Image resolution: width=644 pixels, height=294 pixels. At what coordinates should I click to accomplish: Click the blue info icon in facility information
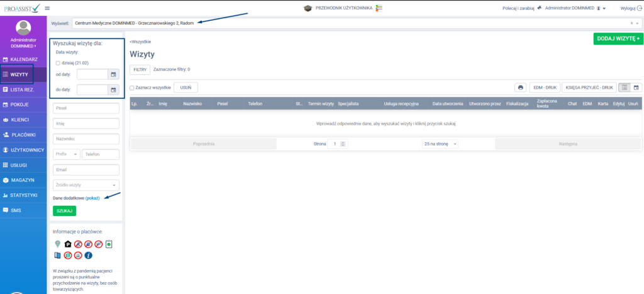click(x=88, y=255)
